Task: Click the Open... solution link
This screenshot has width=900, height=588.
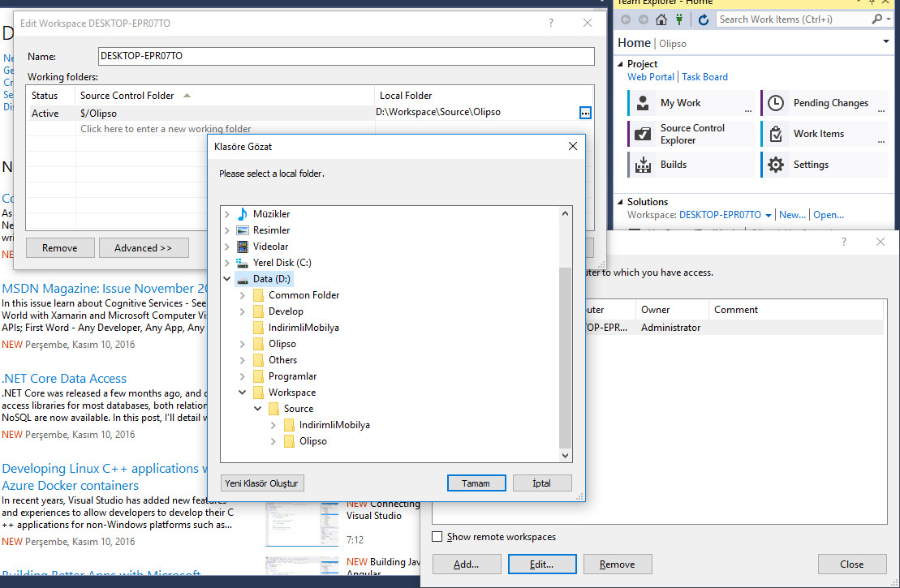Action: pos(829,215)
